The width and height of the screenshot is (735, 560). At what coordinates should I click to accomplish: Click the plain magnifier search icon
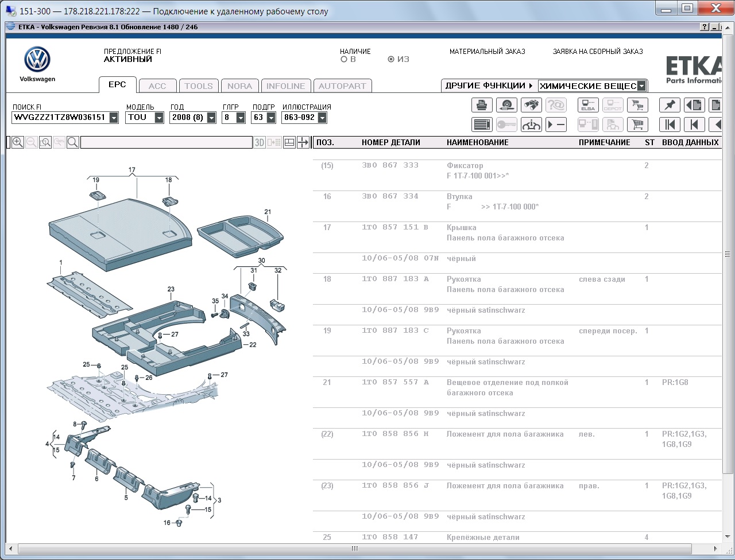click(x=73, y=142)
